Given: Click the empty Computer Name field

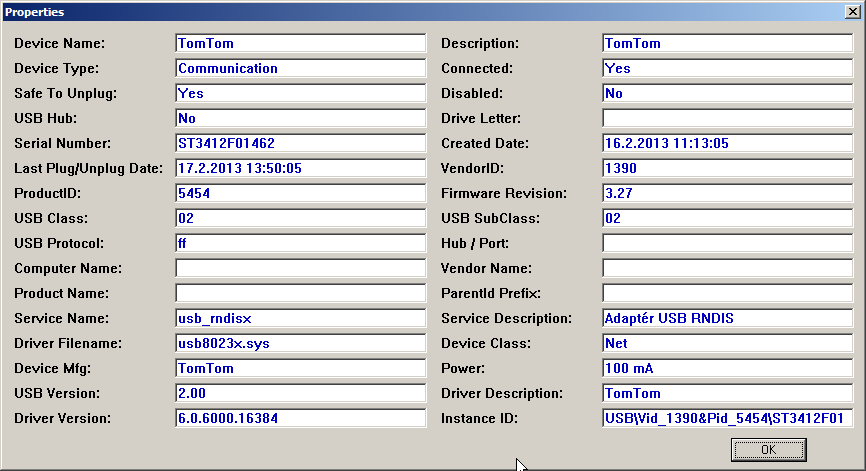Looking at the screenshot, I should 301,269.
